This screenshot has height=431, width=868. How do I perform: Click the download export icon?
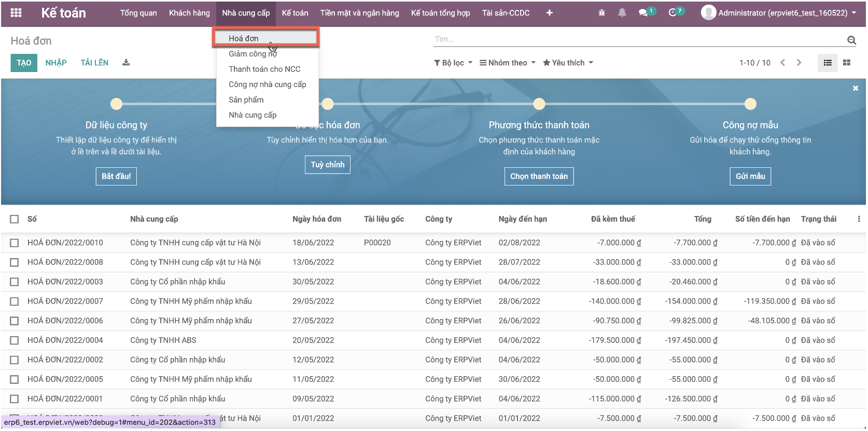[126, 63]
